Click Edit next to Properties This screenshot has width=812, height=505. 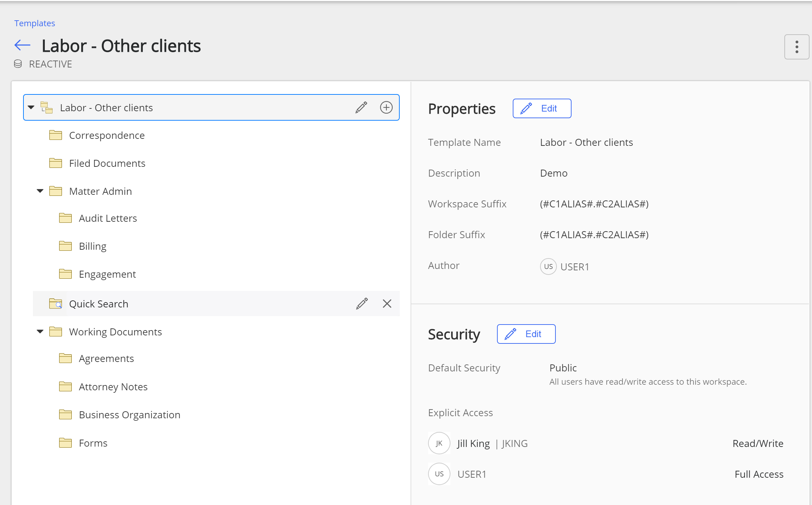coord(542,108)
